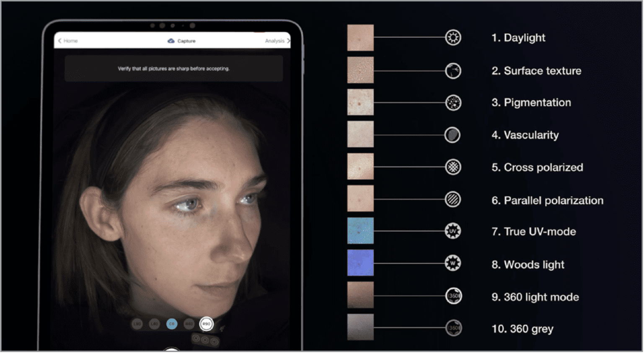Select the 360 light mode icon

point(453,296)
